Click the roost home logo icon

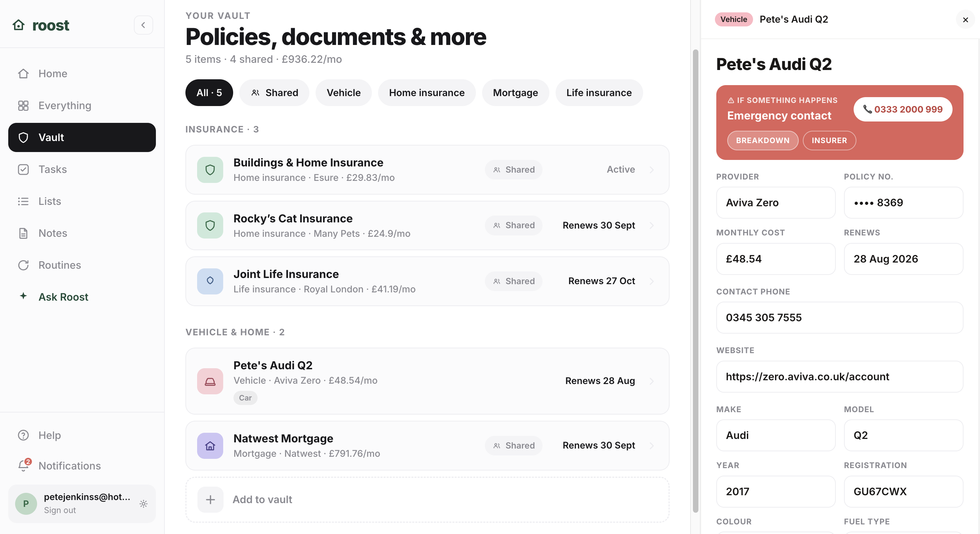pyautogui.click(x=19, y=25)
